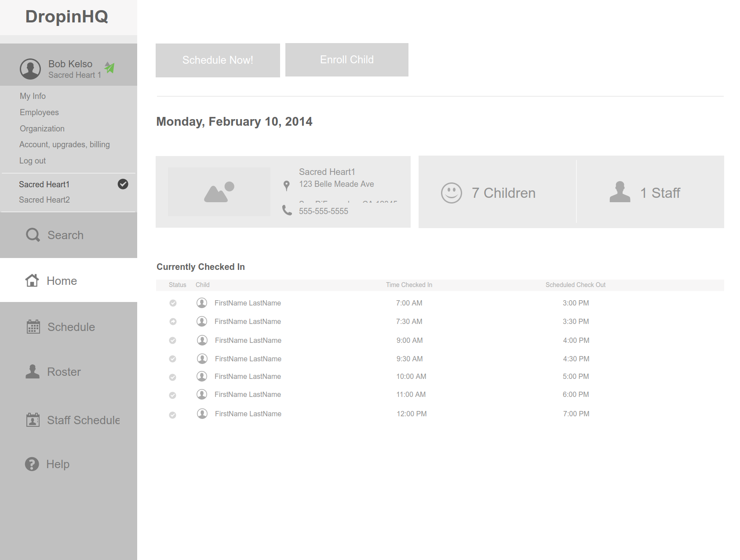This screenshot has width=740, height=560.
Task: Click child avatar in 7:30 AM row
Action: [202, 321]
